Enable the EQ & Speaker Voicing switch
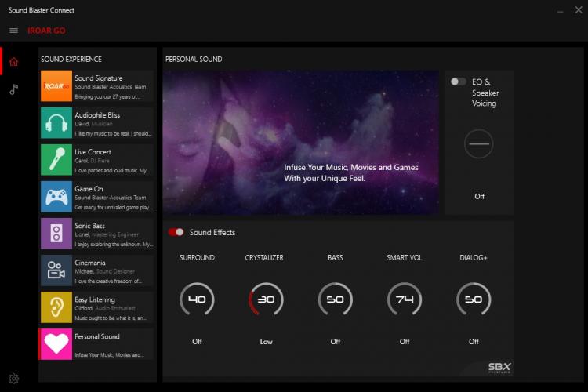Screen dimensions: 588x392 (459, 82)
